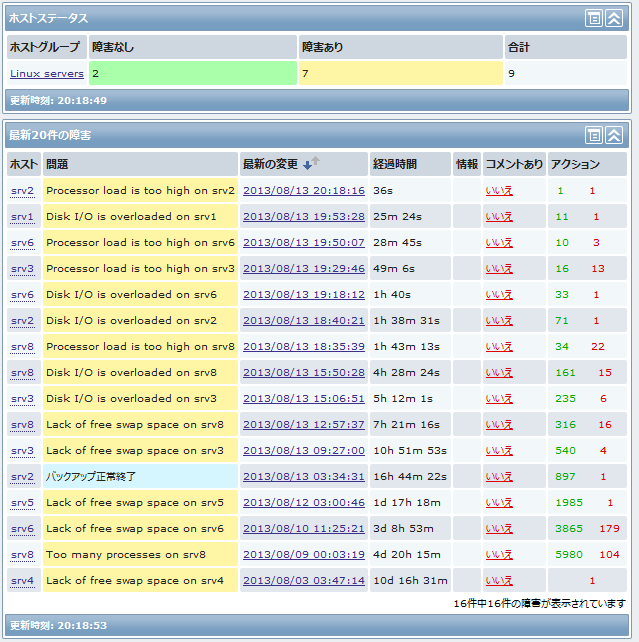Select 'Processor load is too high on srv2' cell
This screenshot has width=639, height=642.
[140, 191]
